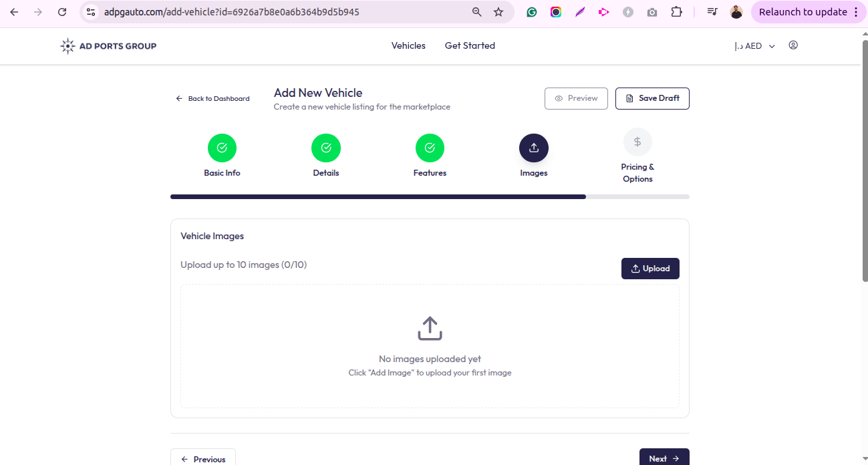Expand the AED currency dropdown
Viewport: 868px width, 465px height.
pyautogui.click(x=754, y=46)
